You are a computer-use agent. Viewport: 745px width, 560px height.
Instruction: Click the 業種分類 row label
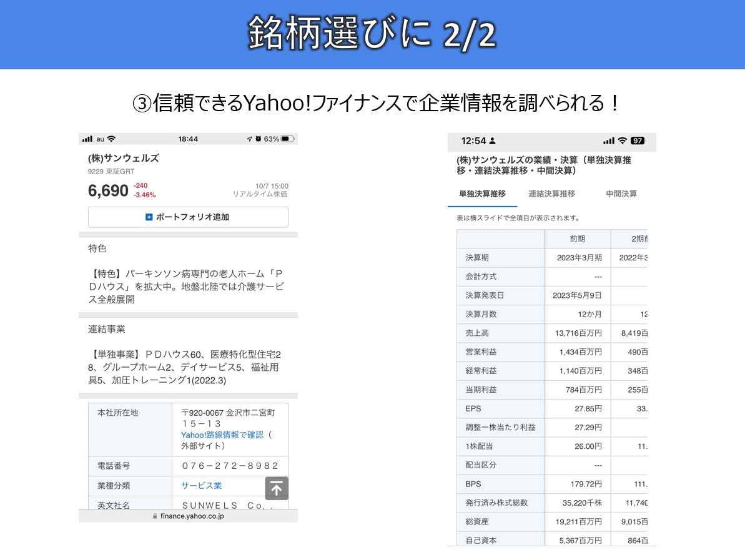[x=114, y=486]
